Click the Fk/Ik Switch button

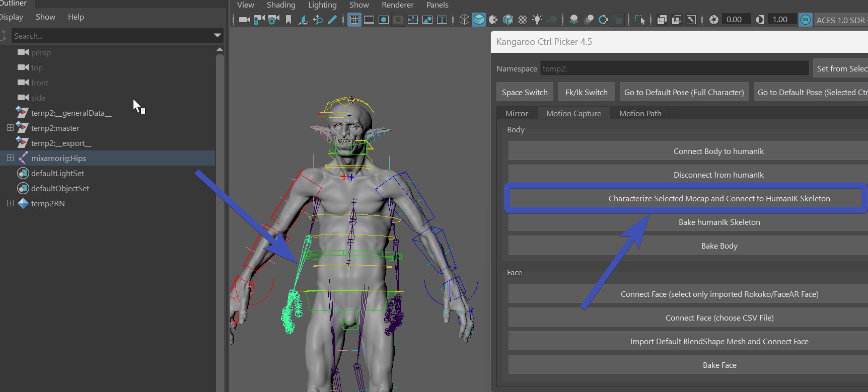coord(586,92)
